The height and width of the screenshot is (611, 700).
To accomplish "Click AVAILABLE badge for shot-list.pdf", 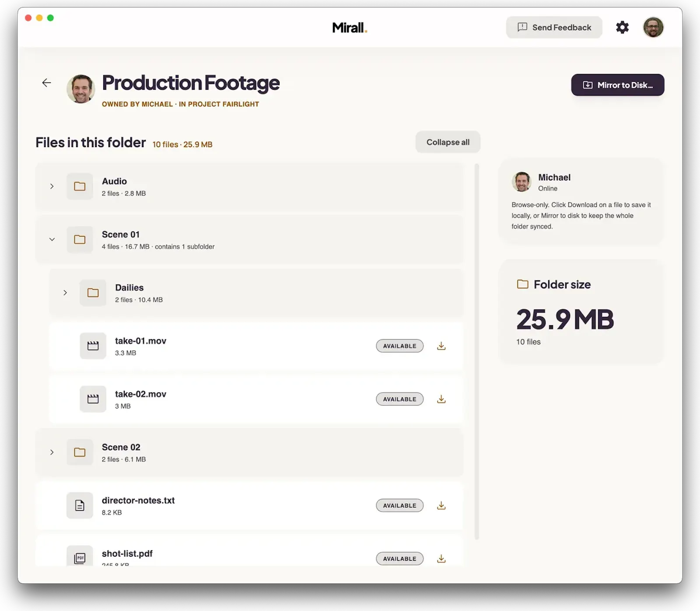I will [400, 558].
